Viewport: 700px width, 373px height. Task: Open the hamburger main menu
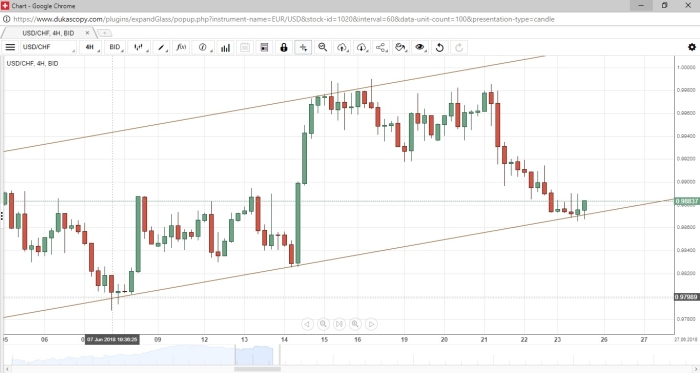(10, 47)
